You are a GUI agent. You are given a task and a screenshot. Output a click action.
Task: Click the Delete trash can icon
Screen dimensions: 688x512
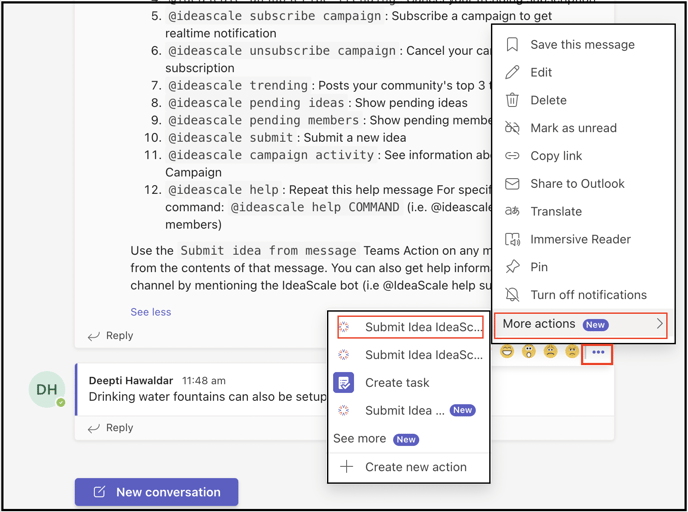coord(512,100)
